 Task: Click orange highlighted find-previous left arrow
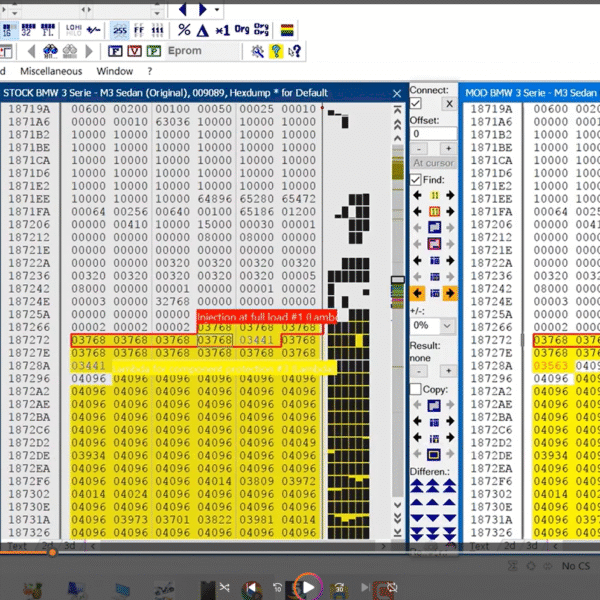point(417,293)
